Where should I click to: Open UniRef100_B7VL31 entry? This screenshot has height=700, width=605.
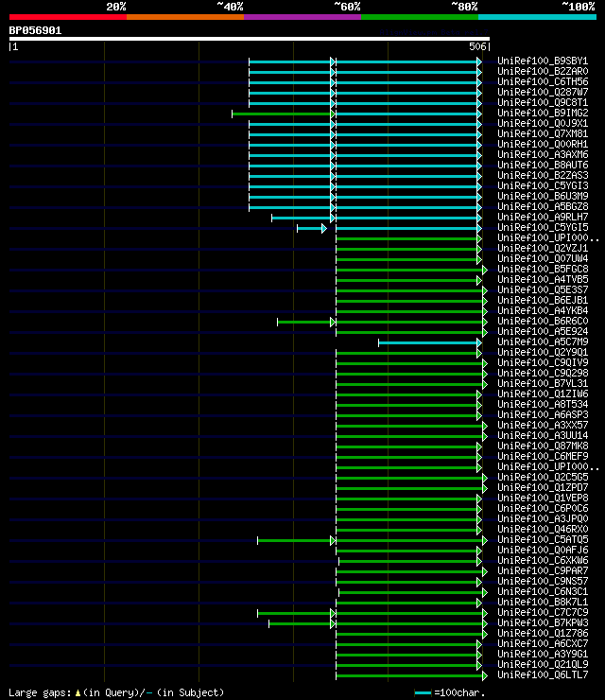[x=543, y=384]
